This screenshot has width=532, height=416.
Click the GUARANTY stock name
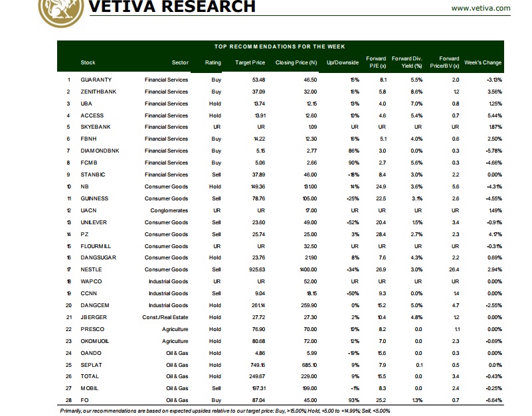pyautogui.click(x=96, y=80)
